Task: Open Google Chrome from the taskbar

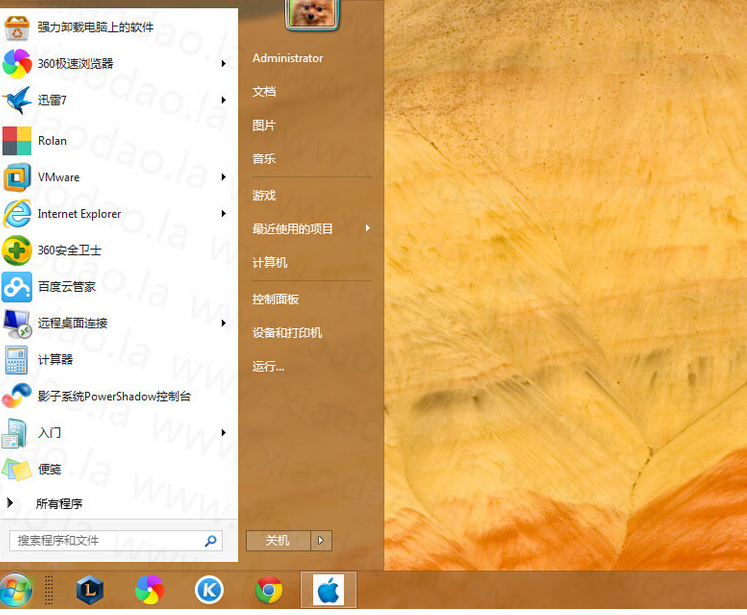Action: pyautogui.click(x=269, y=590)
